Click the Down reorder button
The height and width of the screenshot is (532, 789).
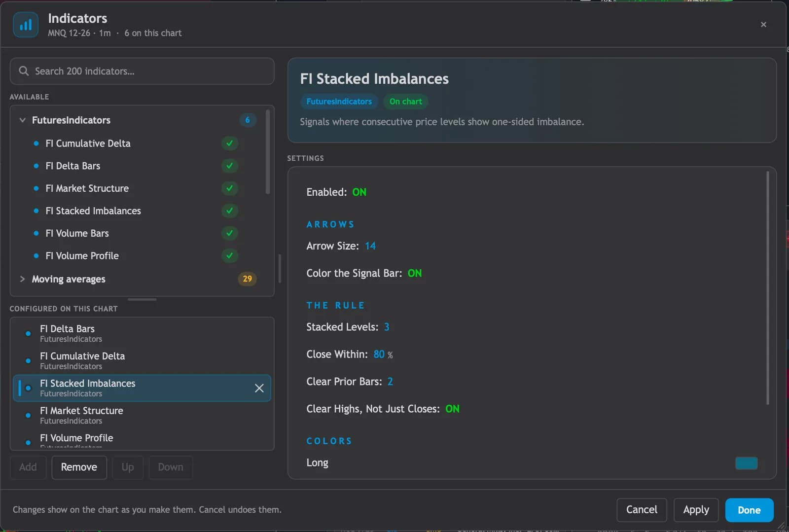pyautogui.click(x=171, y=467)
